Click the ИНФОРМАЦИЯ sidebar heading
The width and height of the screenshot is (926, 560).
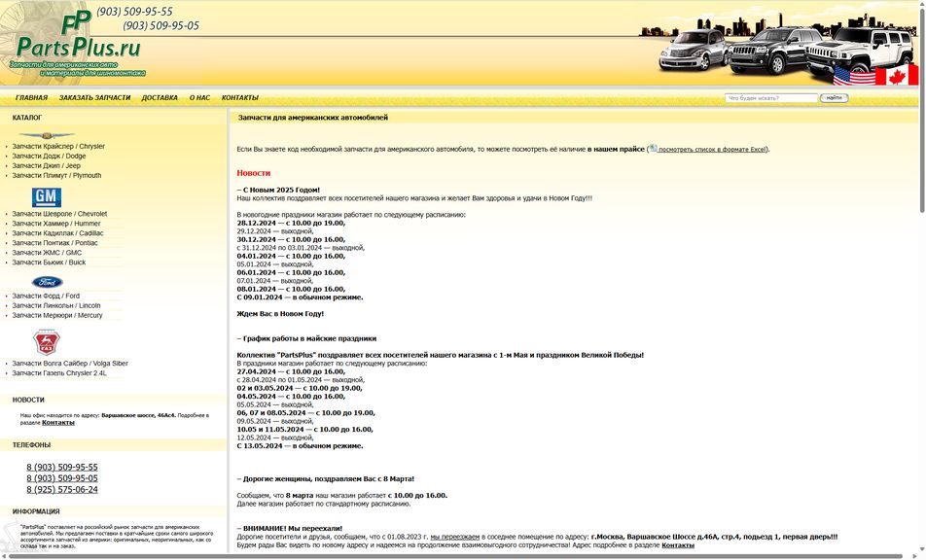[36, 511]
